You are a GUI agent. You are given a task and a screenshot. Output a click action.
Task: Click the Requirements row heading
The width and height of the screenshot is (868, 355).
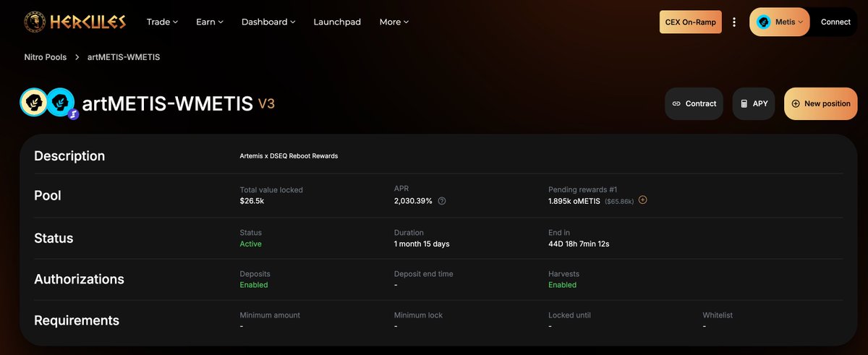coord(77,320)
